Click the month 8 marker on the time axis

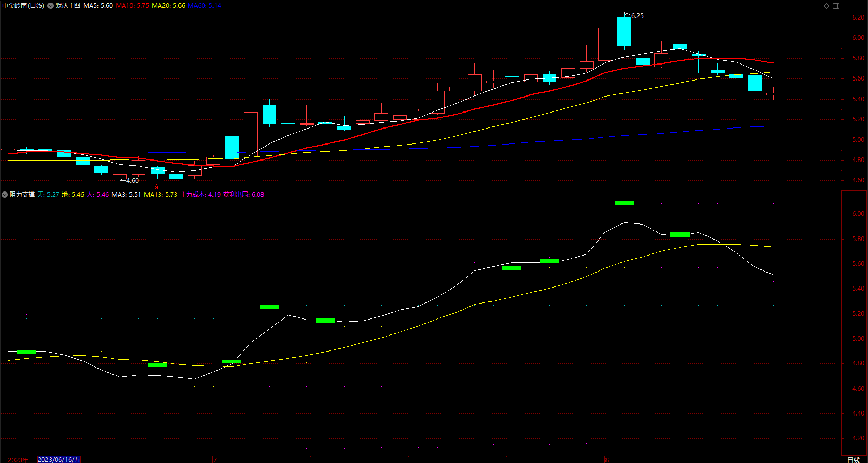pyautogui.click(x=607, y=460)
